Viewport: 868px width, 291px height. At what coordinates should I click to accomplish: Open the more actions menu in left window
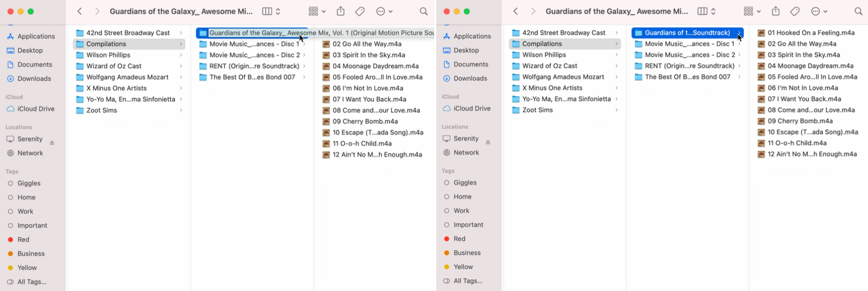coord(384,11)
